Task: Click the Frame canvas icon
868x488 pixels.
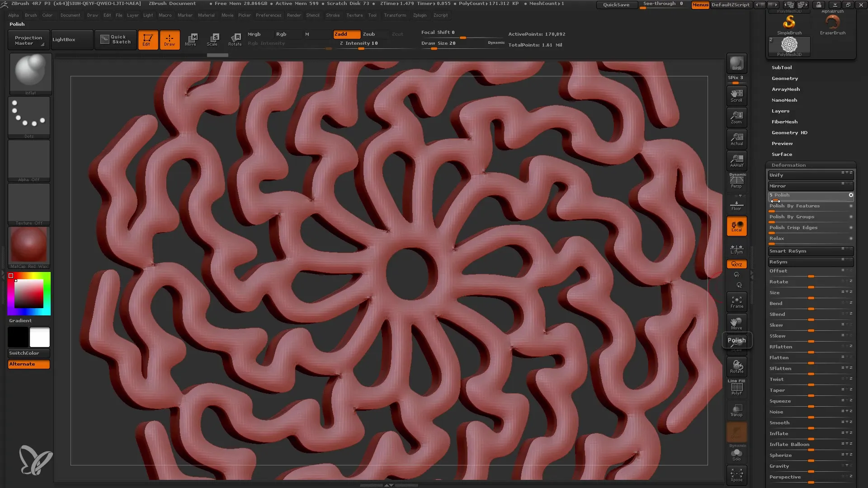Action: pos(737,302)
